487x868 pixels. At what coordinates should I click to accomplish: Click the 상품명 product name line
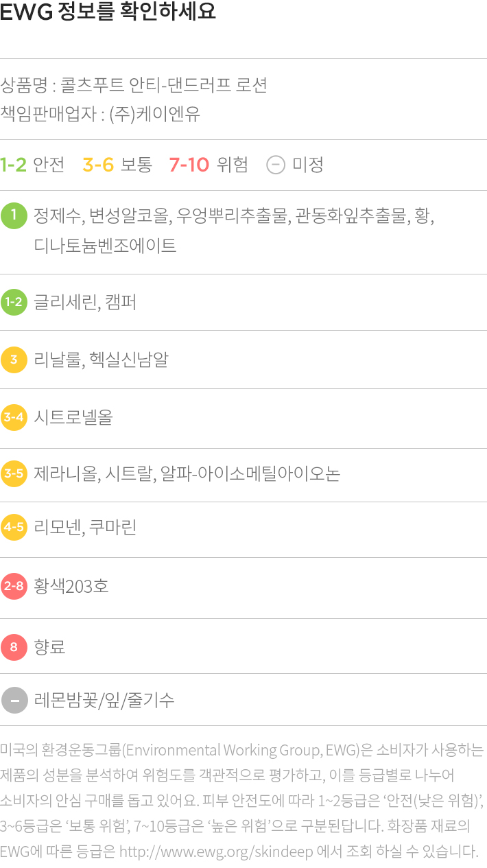[x=134, y=86]
